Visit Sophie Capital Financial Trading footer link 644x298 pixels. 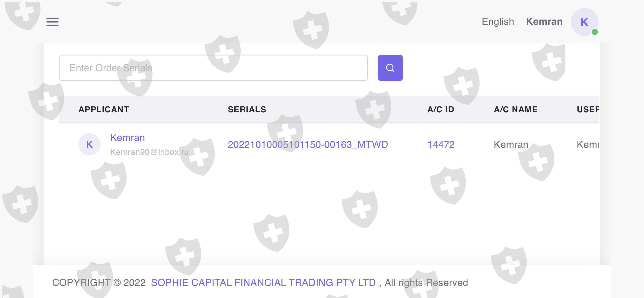pyautogui.click(x=263, y=282)
